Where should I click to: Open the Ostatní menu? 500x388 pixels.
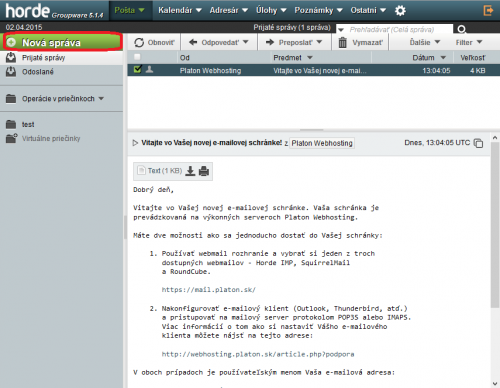pos(368,10)
